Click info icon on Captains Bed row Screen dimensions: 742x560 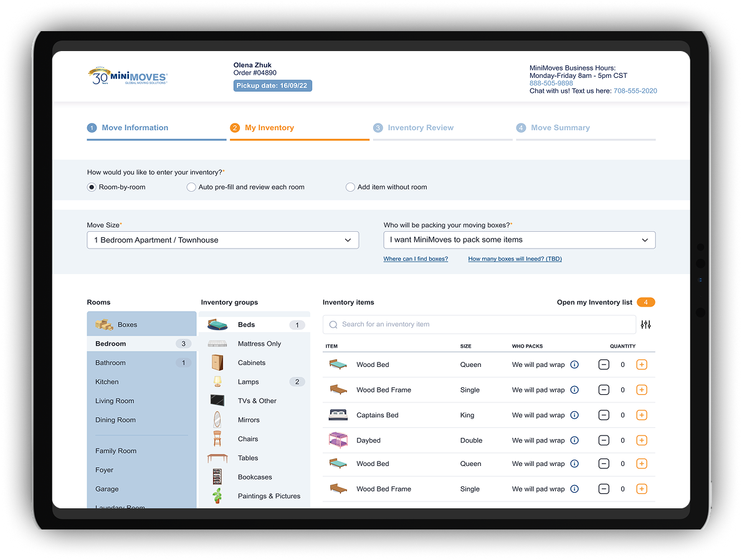[x=574, y=415]
